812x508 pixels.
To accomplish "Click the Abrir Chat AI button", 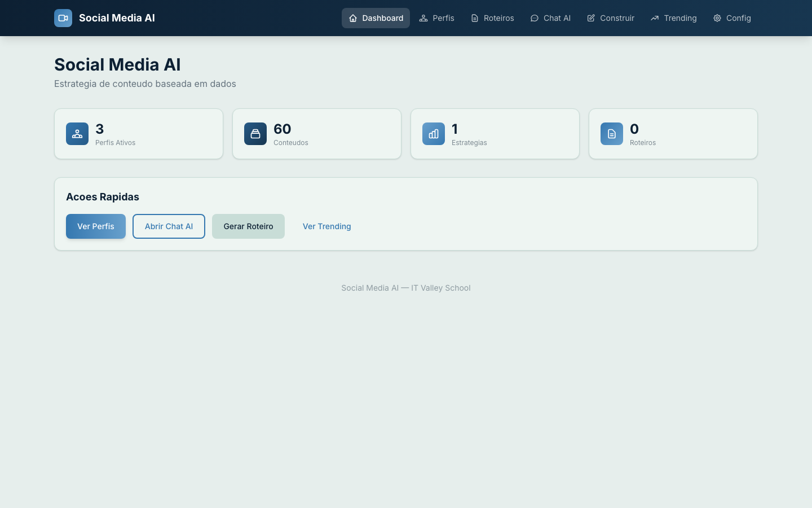I will click(169, 226).
